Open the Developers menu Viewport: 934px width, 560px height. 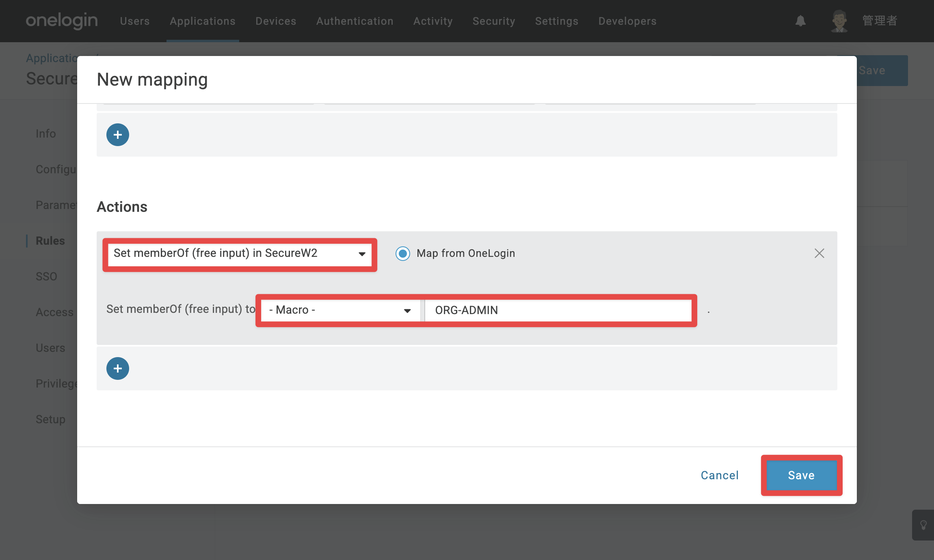627,21
